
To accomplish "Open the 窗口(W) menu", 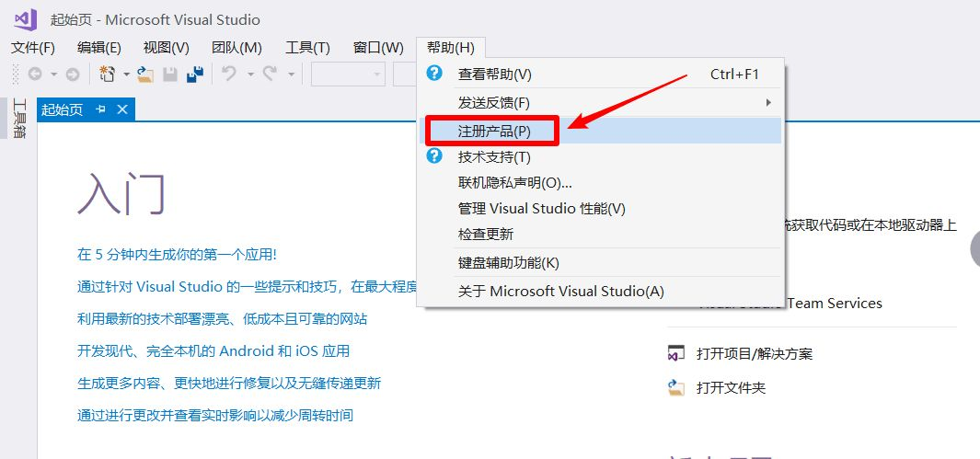I will click(x=378, y=48).
